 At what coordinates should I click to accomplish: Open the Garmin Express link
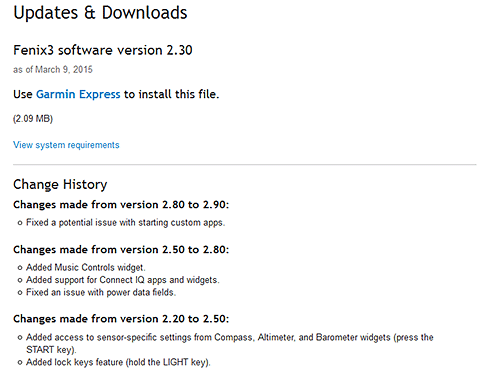tap(78, 94)
